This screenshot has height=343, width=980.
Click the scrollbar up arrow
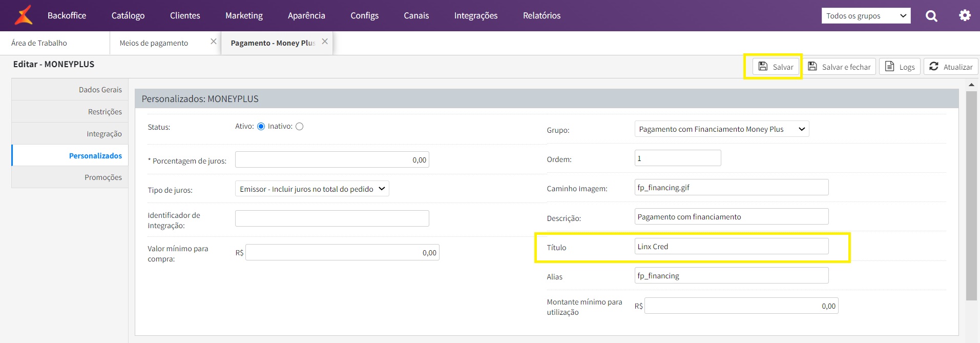click(x=971, y=85)
